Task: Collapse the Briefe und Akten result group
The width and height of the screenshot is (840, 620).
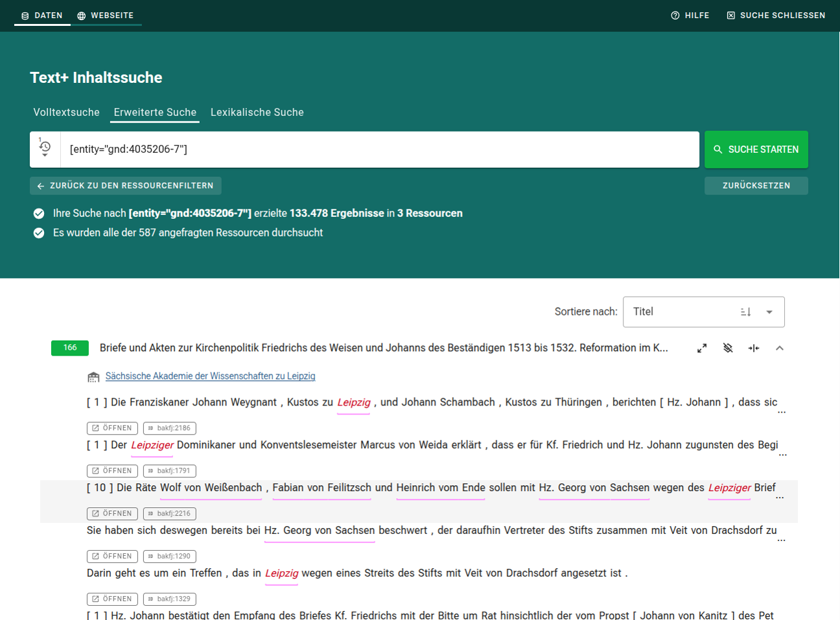Action: pyautogui.click(x=780, y=348)
